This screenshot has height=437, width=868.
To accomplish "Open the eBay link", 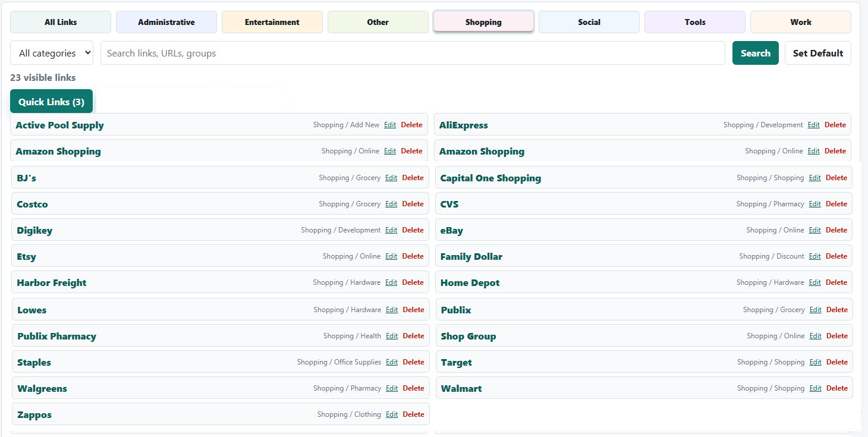I will [452, 230].
